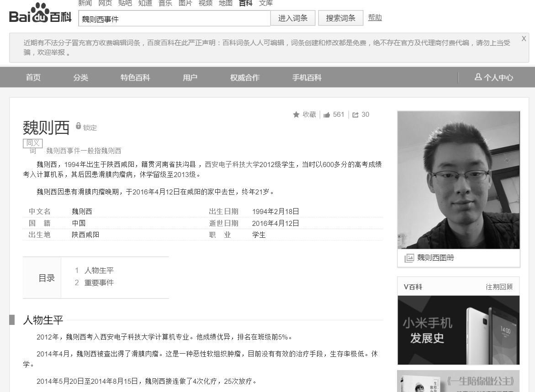
Task: Open the 用户 navigation menu
Action: click(x=190, y=78)
